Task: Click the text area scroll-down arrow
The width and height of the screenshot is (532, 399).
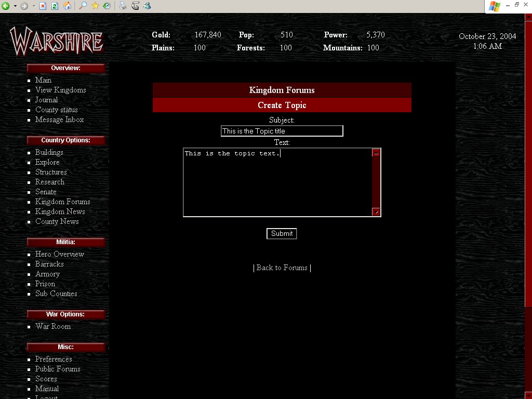Action: 376,212
